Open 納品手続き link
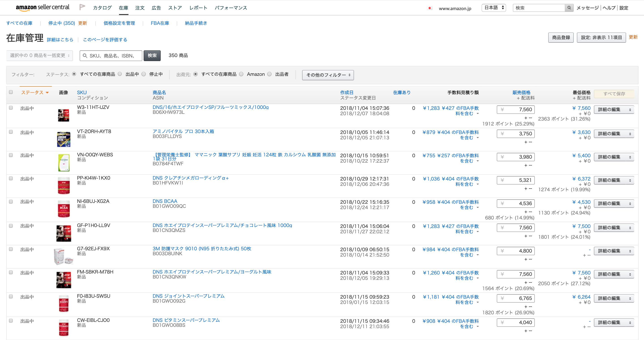The height and width of the screenshot is (340, 644). coord(196,23)
